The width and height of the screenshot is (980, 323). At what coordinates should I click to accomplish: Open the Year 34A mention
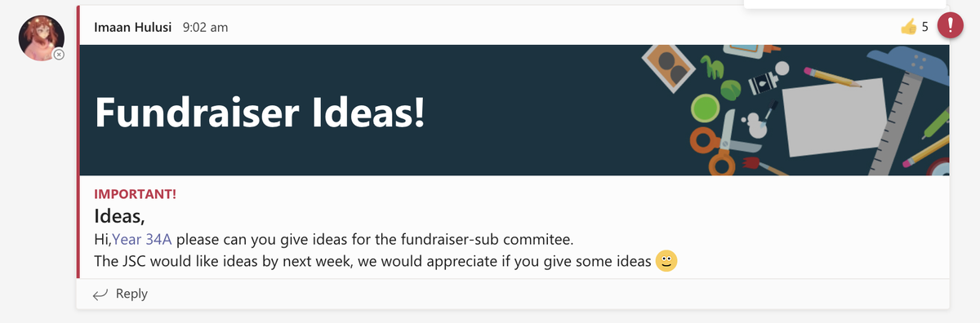pos(142,240)
